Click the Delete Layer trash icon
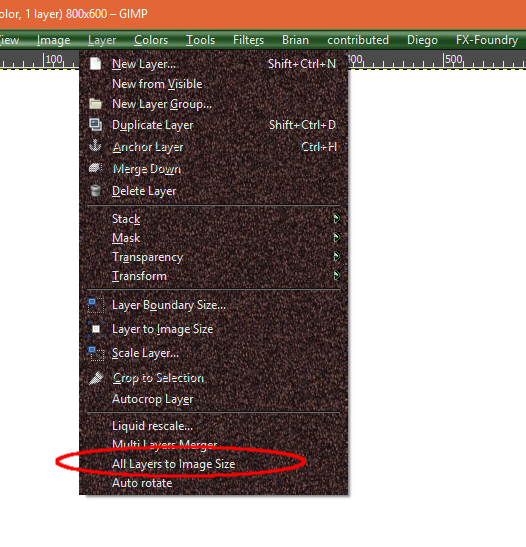Viewport: 526px width, 547px height. [95, 190]
